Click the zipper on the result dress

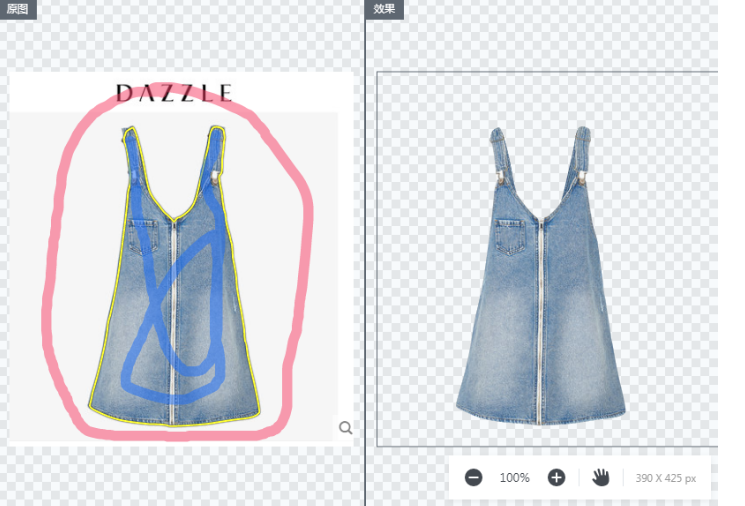click(x=541, y=320)
